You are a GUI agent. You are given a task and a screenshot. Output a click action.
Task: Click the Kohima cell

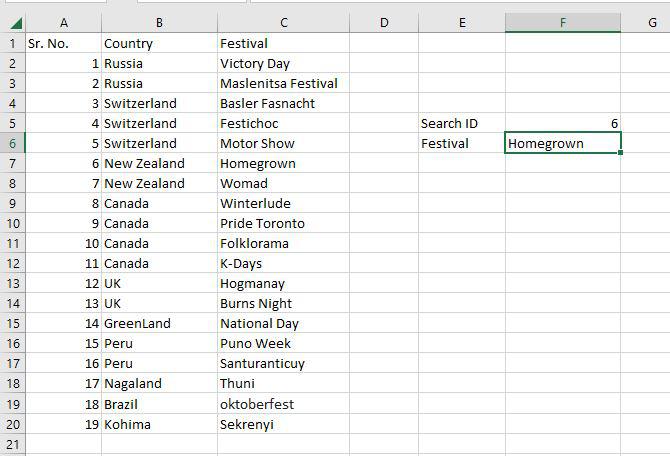159,424
